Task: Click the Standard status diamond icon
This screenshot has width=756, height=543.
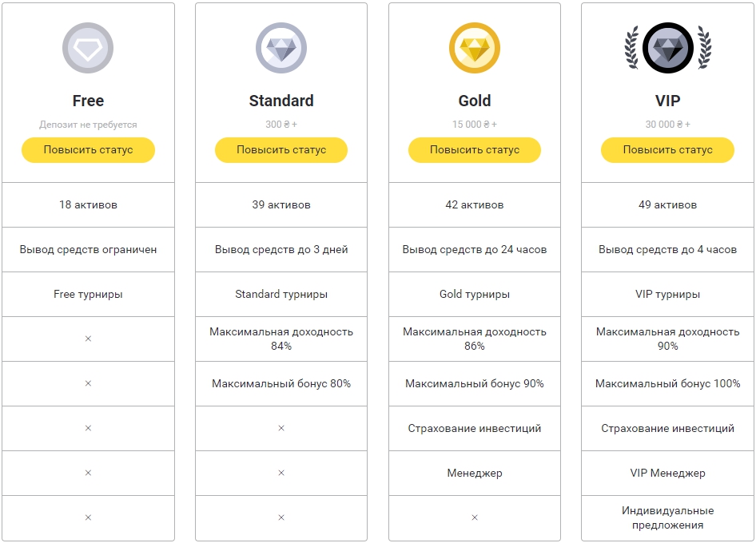Action: tap(281, 49)
